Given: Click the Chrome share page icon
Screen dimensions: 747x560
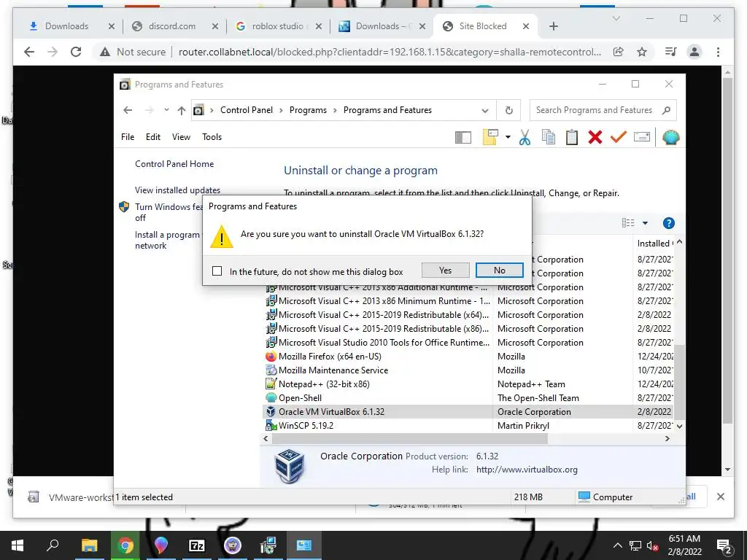Looking at the screenshot, I should point(619,52).
